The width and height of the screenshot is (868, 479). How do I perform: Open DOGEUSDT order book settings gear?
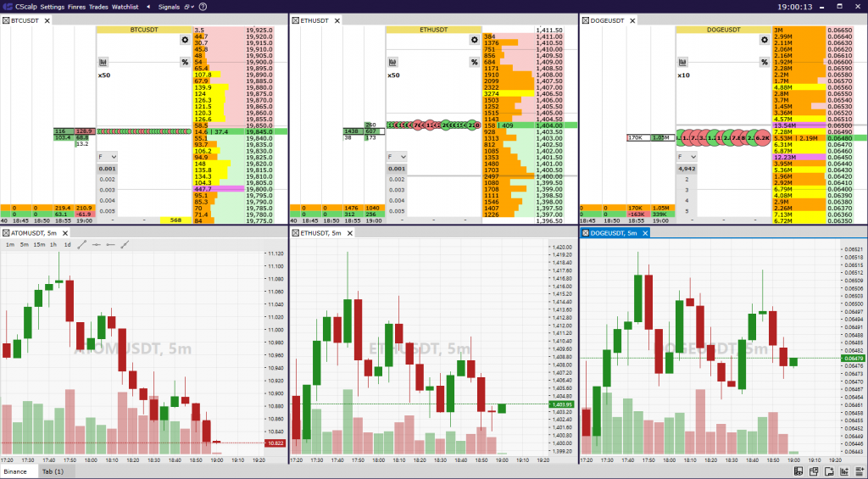[765, 40]
